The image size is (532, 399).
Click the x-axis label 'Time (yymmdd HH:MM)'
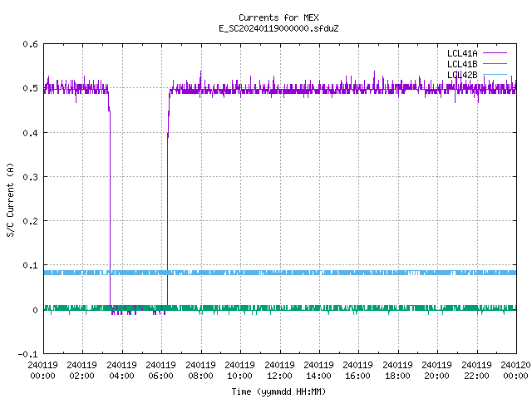click(278, 392)
